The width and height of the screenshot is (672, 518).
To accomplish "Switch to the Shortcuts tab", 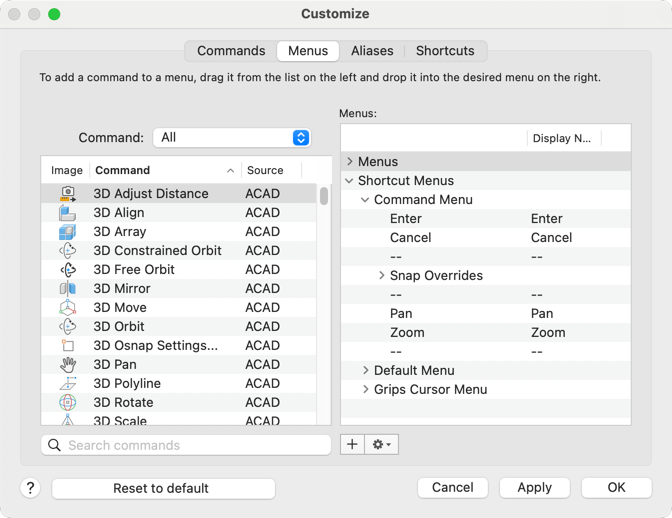I will tap(445, 51).
